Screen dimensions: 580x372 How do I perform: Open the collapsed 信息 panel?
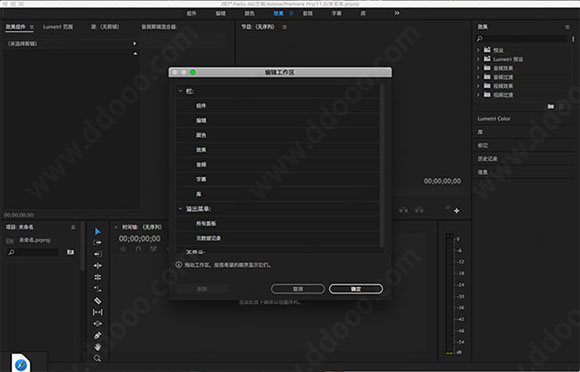click(x=483, y=172)
